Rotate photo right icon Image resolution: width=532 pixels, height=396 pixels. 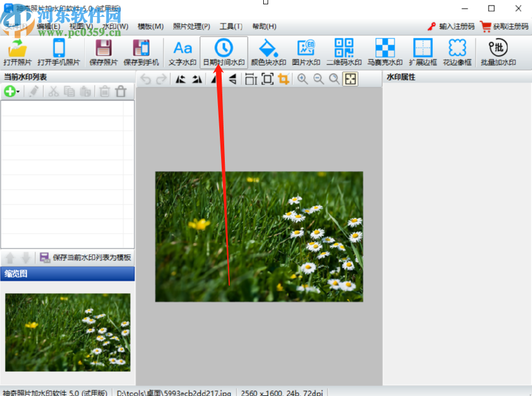point(197,79)
